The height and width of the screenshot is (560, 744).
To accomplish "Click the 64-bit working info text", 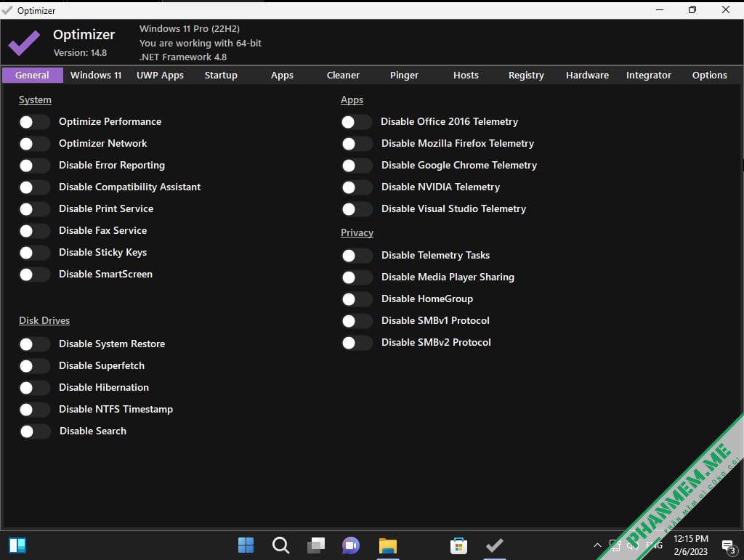I will (201, 43).
